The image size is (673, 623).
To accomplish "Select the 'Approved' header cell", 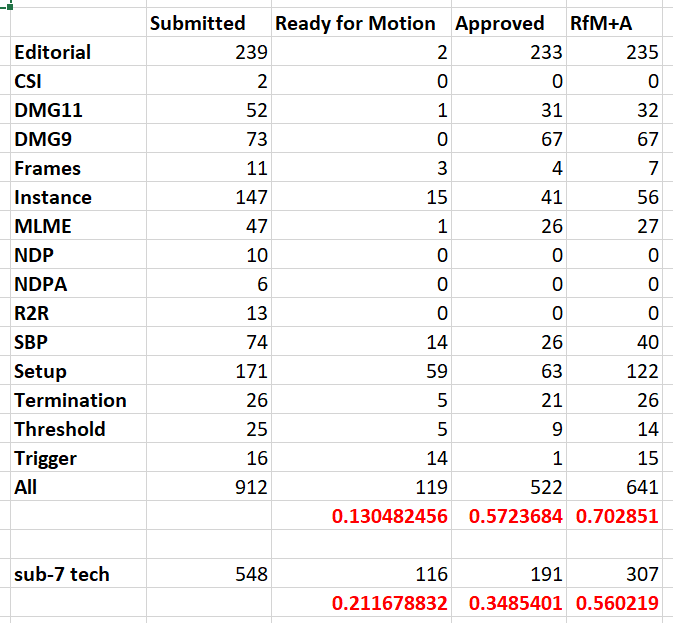I will click(x=509, y=22).
